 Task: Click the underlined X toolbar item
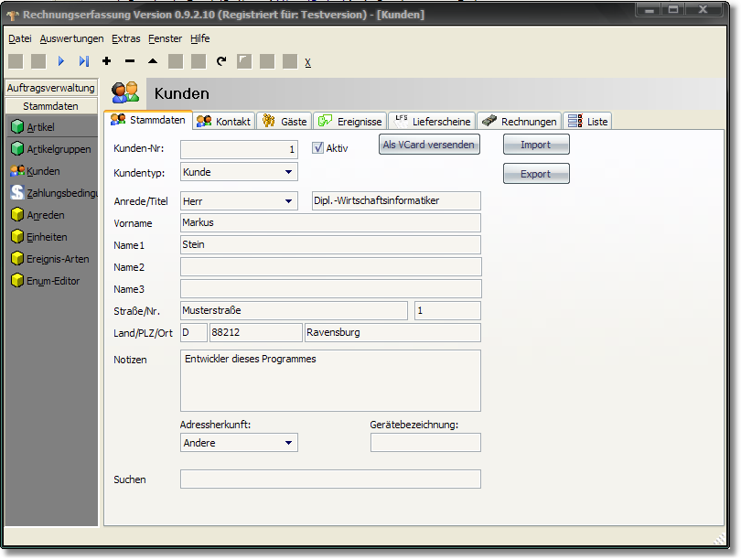(307, 62)
